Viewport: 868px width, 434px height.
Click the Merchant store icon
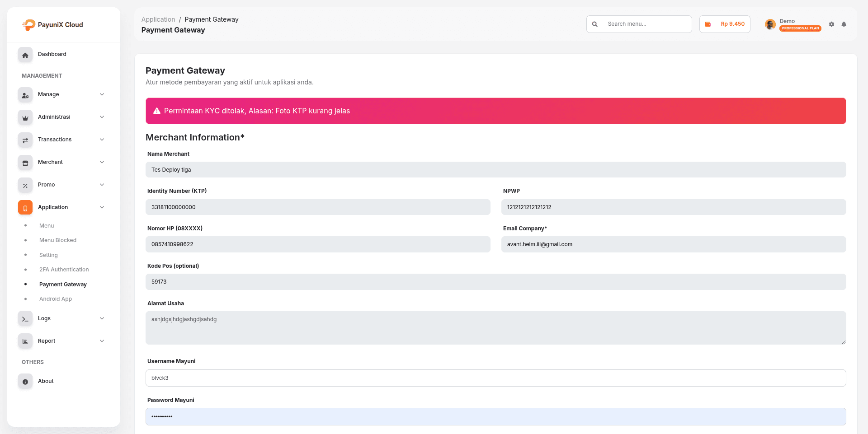[25, 163]
